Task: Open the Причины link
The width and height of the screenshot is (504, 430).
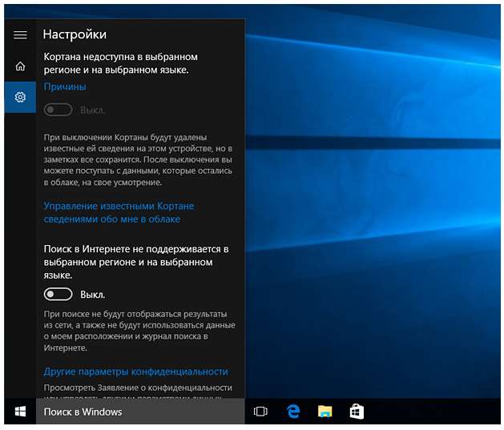Action: [65, 86]
